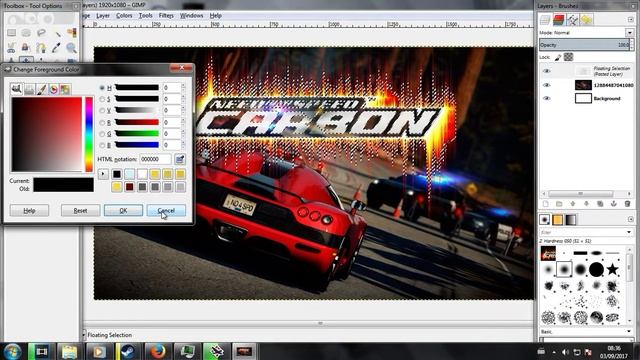Viewport: 640px width, 360px height.
Task: Duplicate the layer in Layers panel
Action: 600,204
